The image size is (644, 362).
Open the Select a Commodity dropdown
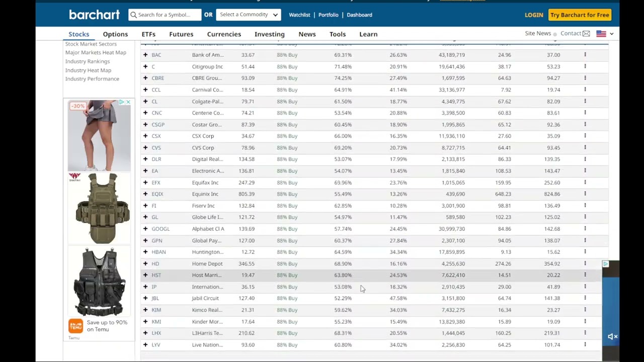[249, 15]
